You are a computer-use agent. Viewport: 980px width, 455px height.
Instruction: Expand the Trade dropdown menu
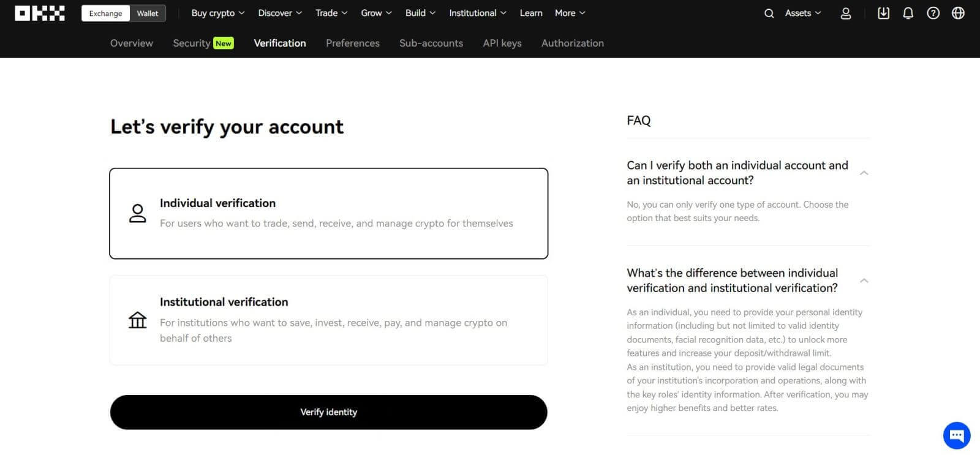pyautogui.click(x=331, y=12)
